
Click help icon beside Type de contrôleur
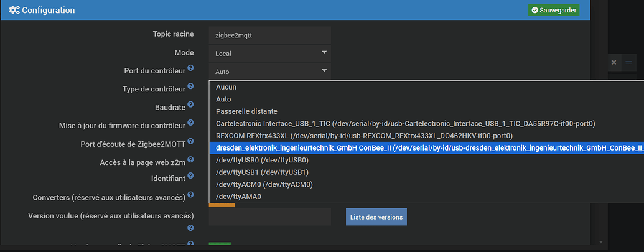(190, 86)
